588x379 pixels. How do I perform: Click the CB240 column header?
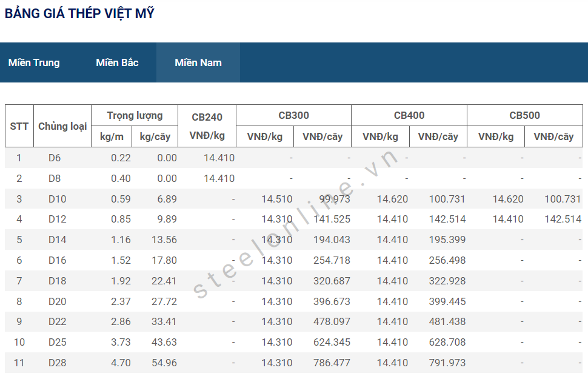[207, 126]
